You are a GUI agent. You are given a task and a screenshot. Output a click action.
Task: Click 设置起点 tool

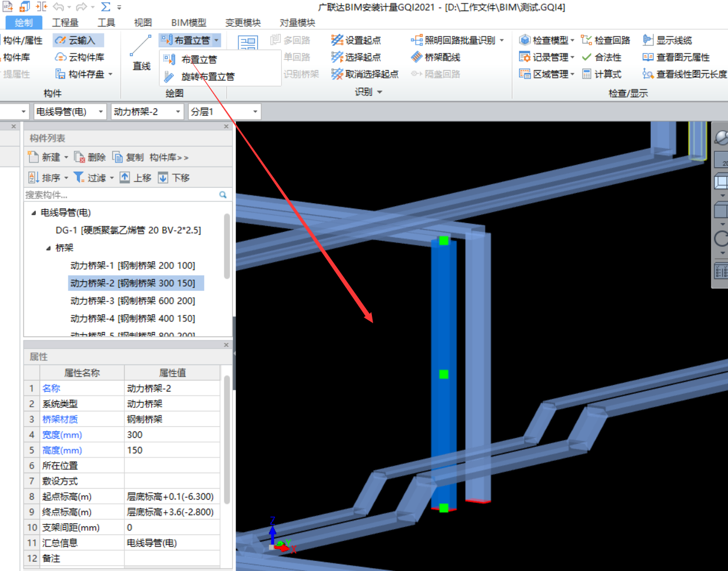tap(356, 40)
